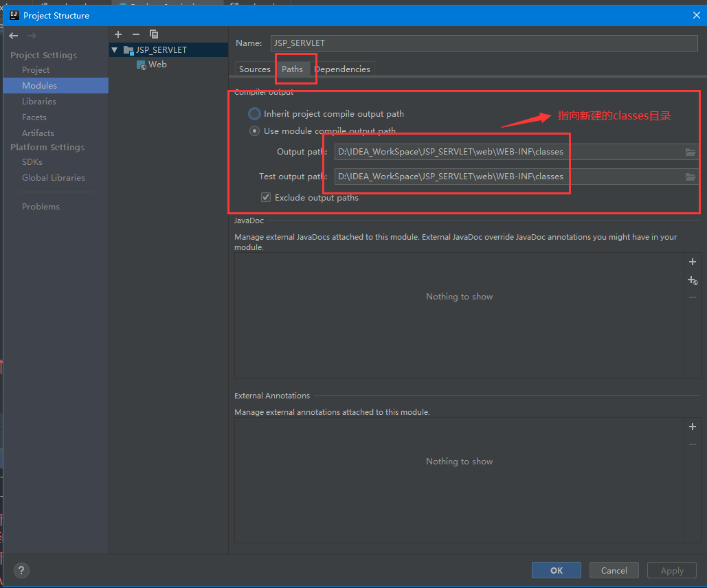Click the back navigation arrow
Image resolution: width=707 pixels, height=588 pixels.
point(12,35)
